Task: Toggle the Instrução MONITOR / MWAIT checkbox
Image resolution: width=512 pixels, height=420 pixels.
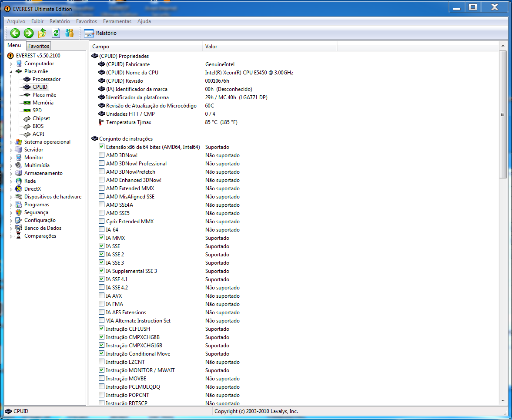Action: click(101, 370)
